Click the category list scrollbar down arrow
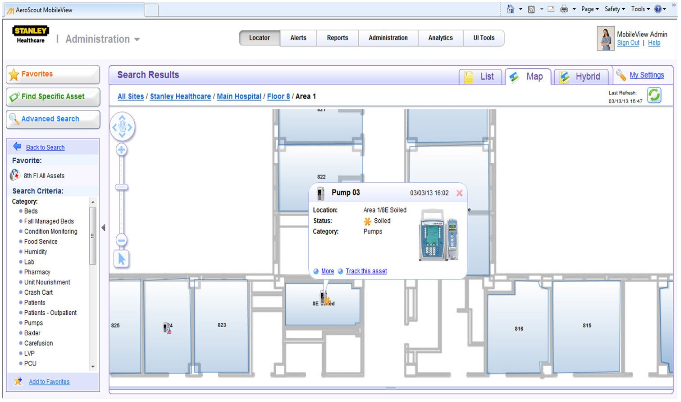The image size is (681, 402). [93, 367]
